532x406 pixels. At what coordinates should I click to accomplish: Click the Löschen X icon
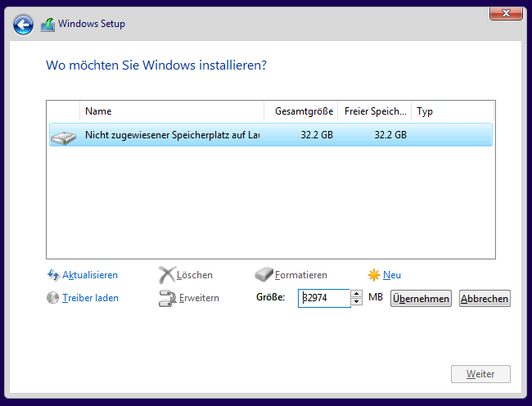[167, 275]
